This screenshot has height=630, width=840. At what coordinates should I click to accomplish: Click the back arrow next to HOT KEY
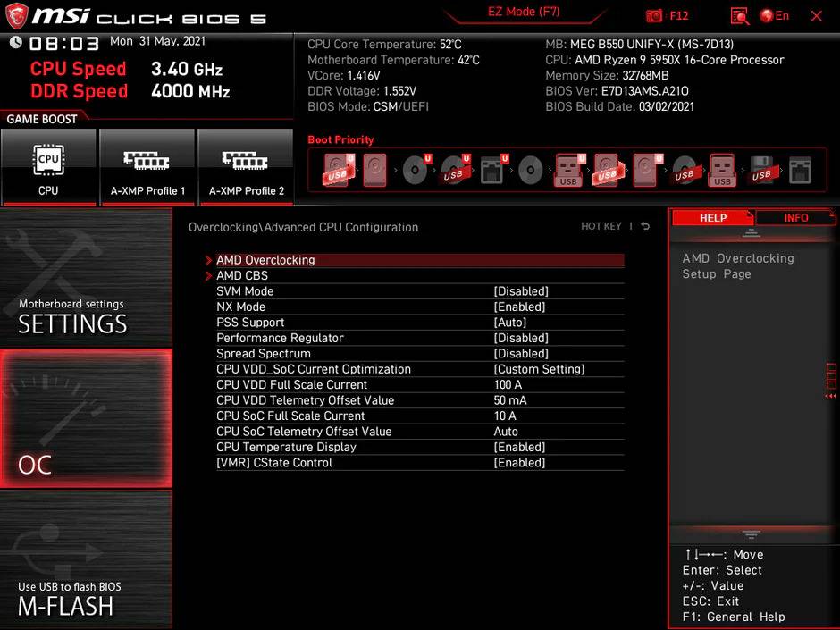coord(645,227)
